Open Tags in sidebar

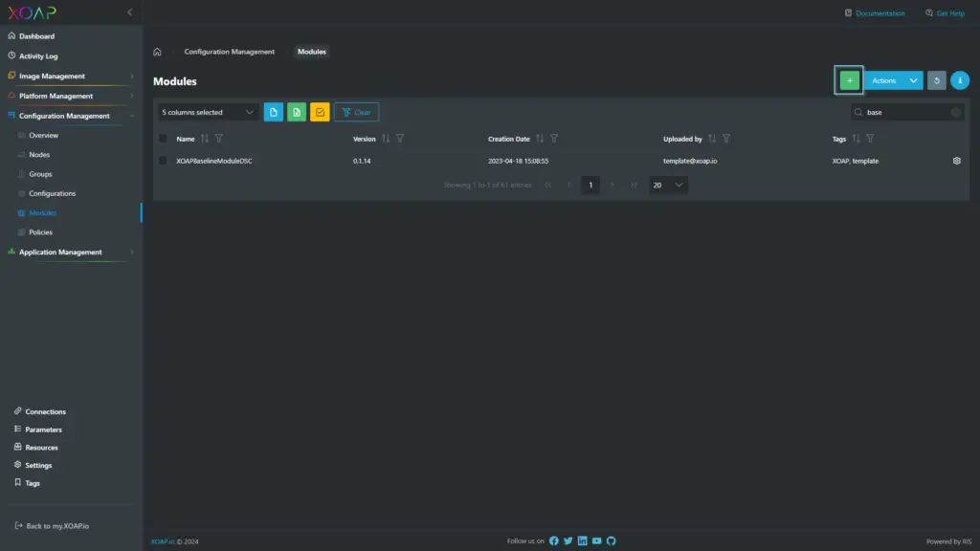pyautogui.click(x=32, y=483)
